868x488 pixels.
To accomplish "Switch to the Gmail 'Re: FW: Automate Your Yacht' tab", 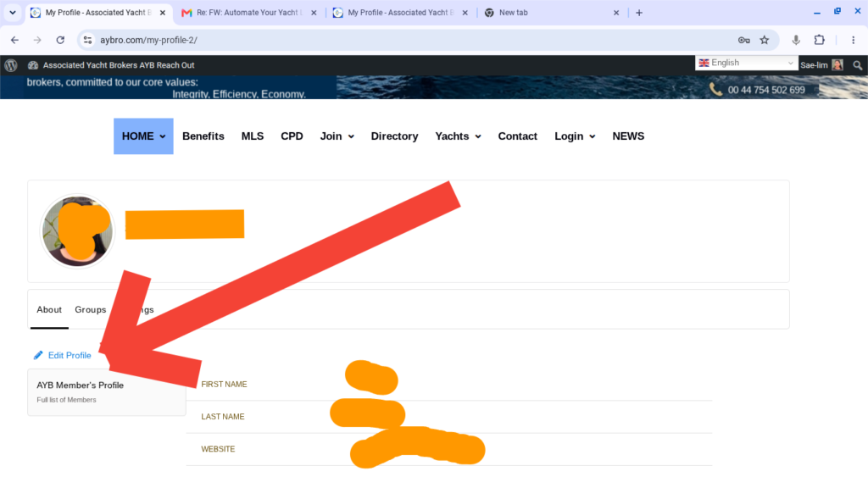I will click(249, 13).
